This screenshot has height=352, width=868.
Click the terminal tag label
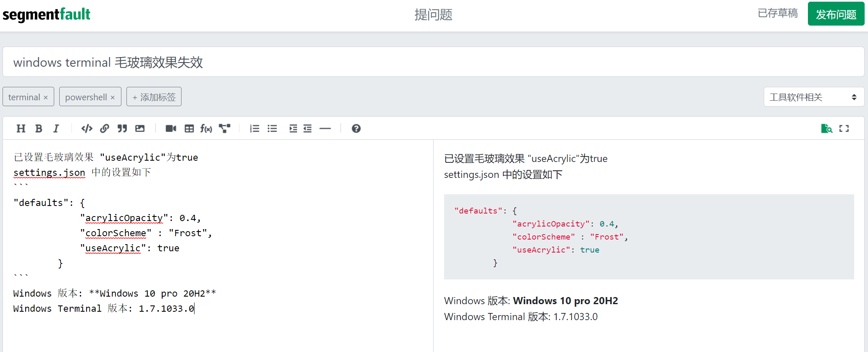pyautogui.click(x=24, y=97)
